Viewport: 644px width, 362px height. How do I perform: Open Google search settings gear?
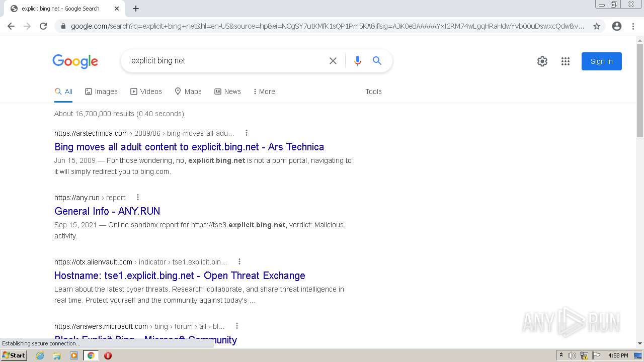[542, 61]
